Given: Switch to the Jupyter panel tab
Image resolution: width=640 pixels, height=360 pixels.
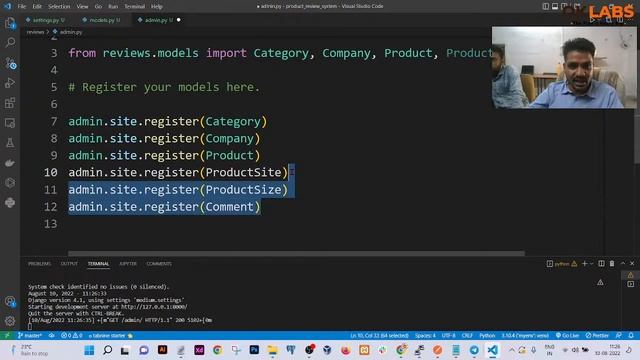Looking at the screenshot, I should tap(128, 264).
